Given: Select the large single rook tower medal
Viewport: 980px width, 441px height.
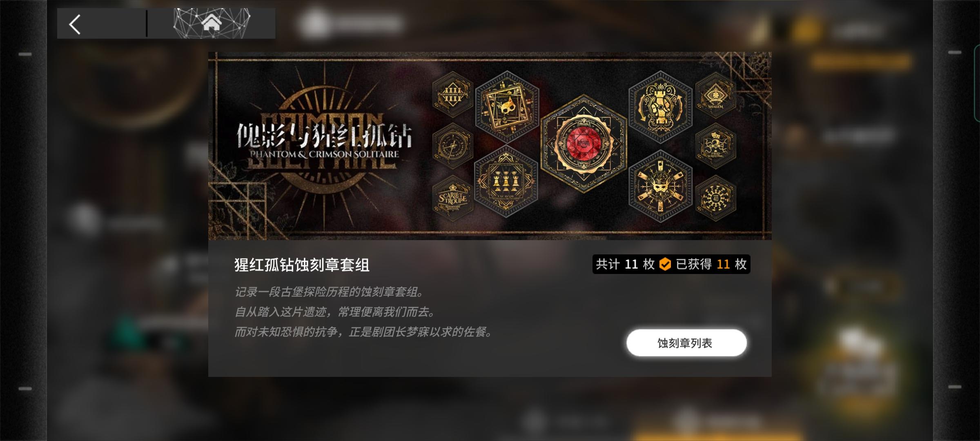Looking at the screenshot, I should pos(660,107).
